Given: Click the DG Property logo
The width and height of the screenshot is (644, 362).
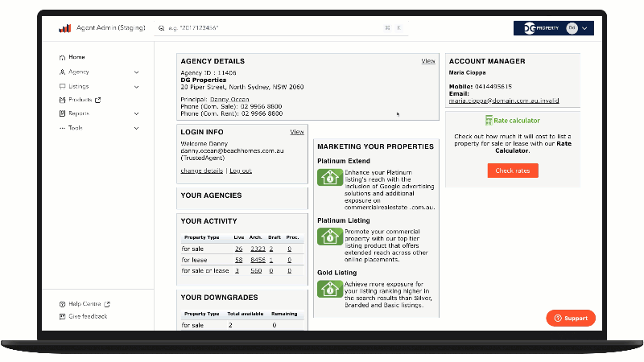Looking at the screenshot, I should (541, 28).
